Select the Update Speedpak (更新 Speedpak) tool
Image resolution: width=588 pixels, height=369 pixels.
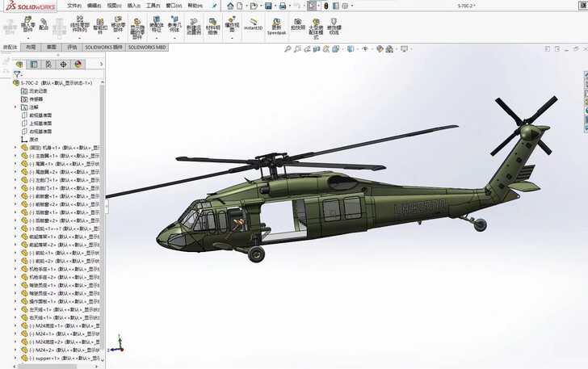(x=276, y=27)
